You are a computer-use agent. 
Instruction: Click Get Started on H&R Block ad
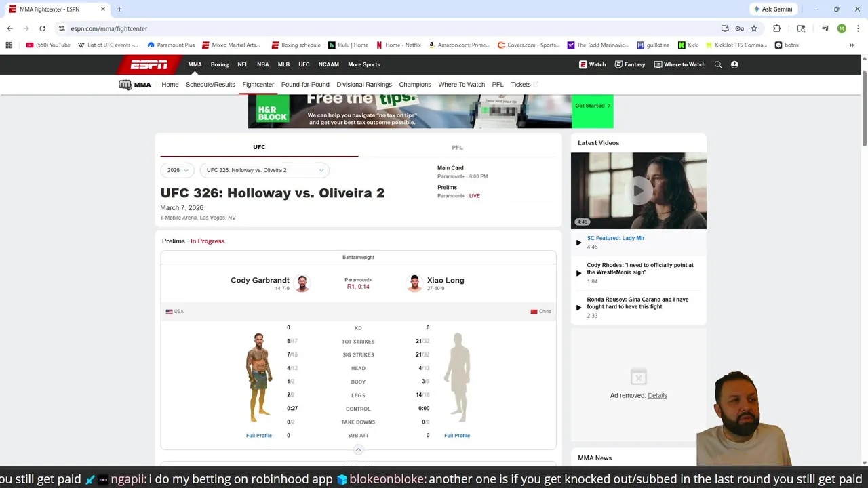(593, 106)
